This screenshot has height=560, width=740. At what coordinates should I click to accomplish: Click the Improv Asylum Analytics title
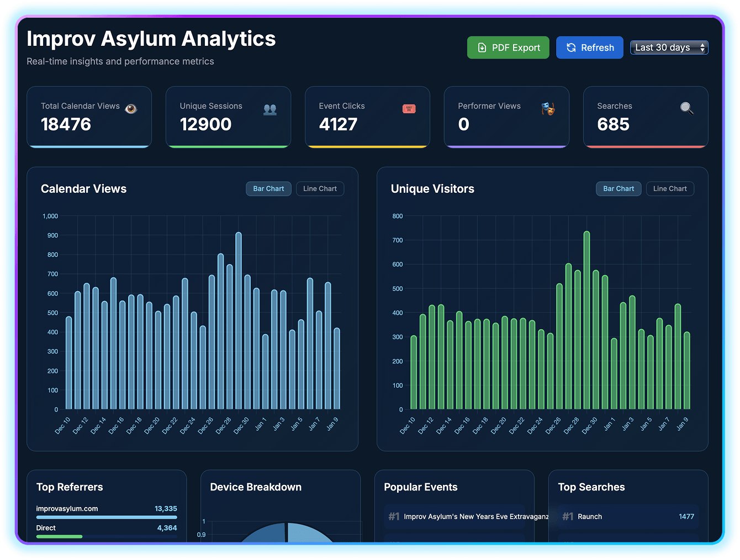(x=151, y=39)
